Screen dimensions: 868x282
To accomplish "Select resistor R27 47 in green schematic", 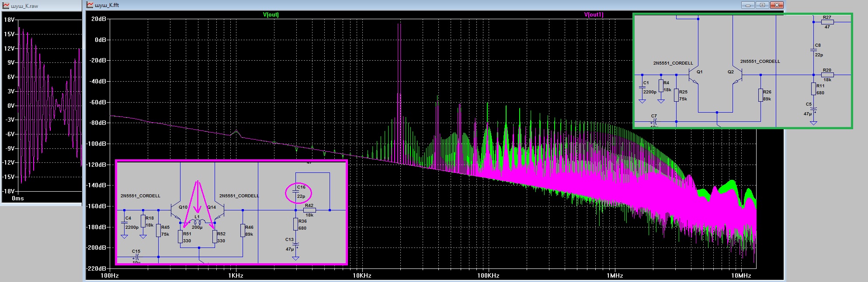I will 827,22.
